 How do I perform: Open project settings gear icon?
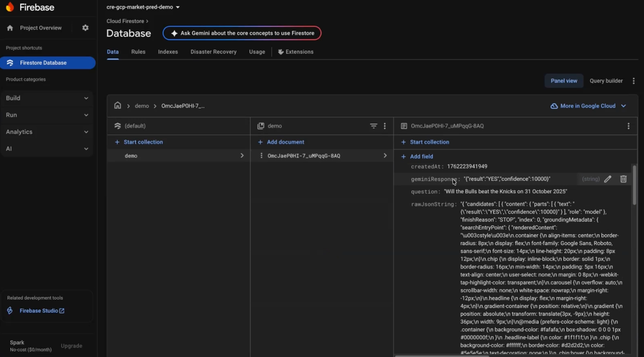coord(85,28)
